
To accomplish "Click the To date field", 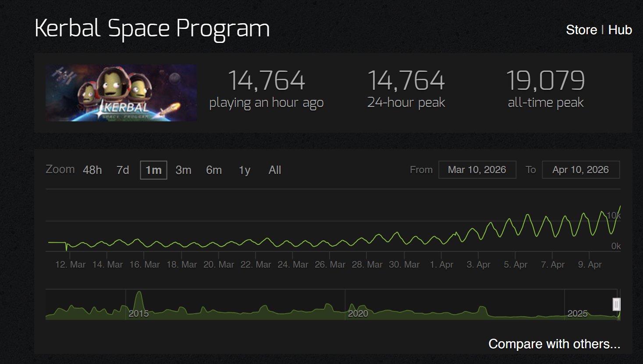I will [580, 170].
